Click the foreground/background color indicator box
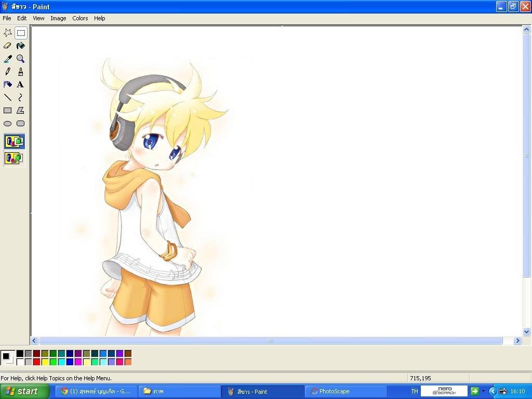Screen dimensions: 532x399 pyautogui.click(x=8, y=357)
